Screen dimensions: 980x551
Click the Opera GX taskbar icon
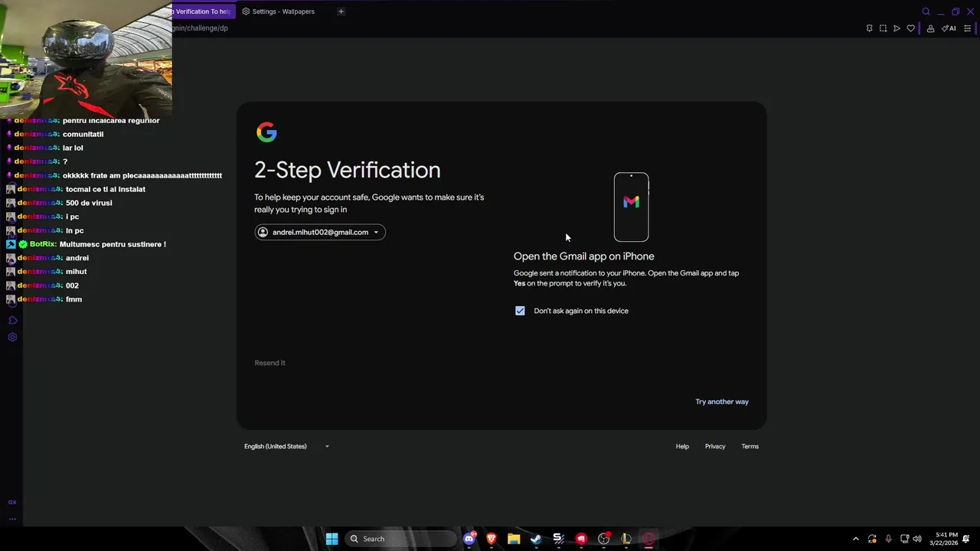(648, 539)
